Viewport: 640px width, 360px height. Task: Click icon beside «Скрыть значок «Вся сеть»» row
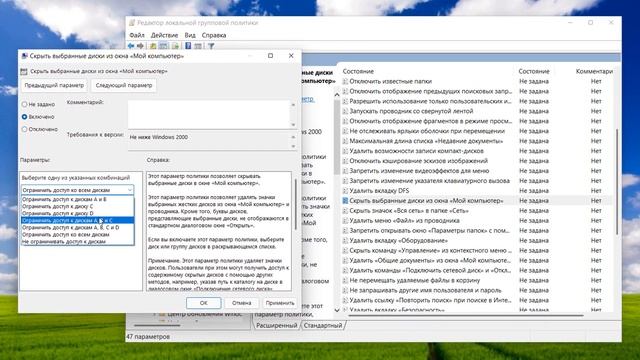(x=345, y=211)
